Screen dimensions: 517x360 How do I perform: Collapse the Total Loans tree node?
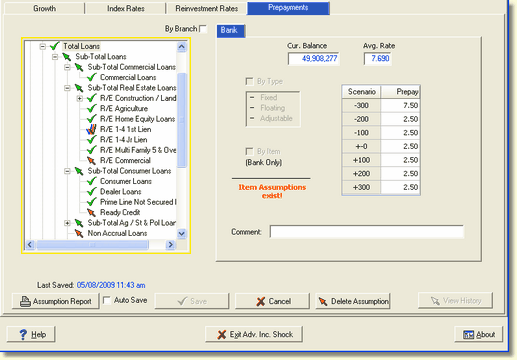(x=42, y=46)
